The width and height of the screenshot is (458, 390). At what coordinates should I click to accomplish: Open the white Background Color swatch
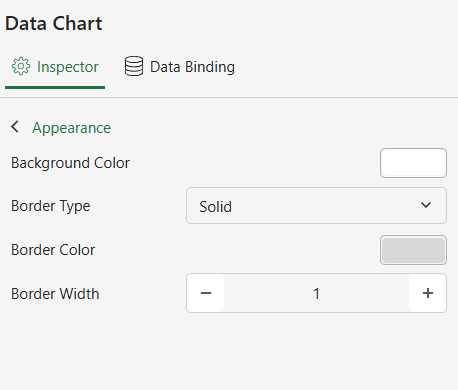[x=413, y=163]
